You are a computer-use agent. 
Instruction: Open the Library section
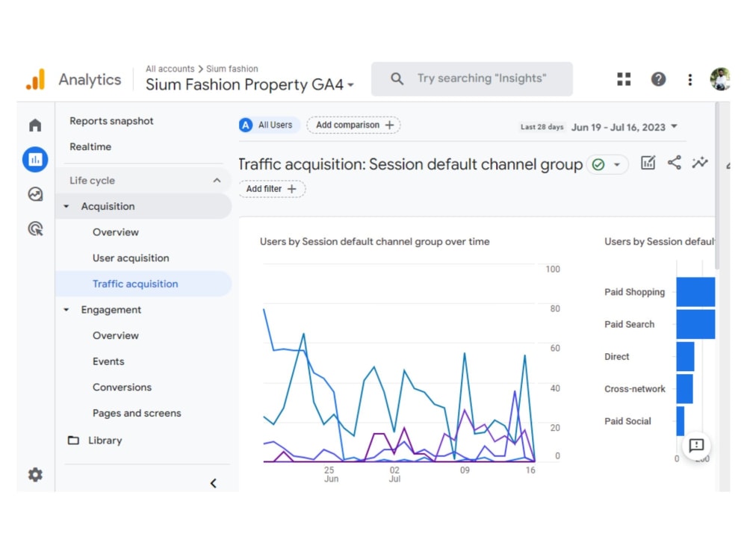[105, 441]
